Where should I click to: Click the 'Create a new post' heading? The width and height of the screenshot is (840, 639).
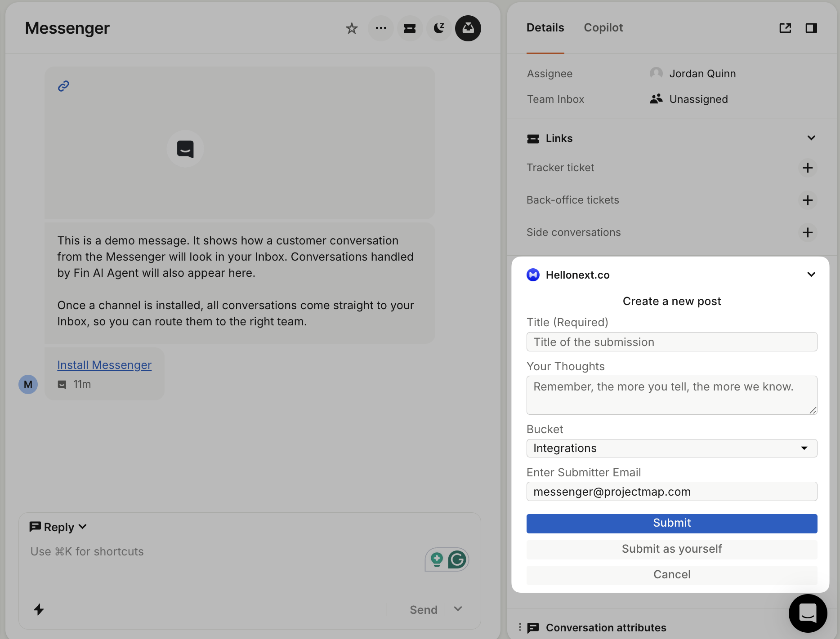(x=672, y=301)
